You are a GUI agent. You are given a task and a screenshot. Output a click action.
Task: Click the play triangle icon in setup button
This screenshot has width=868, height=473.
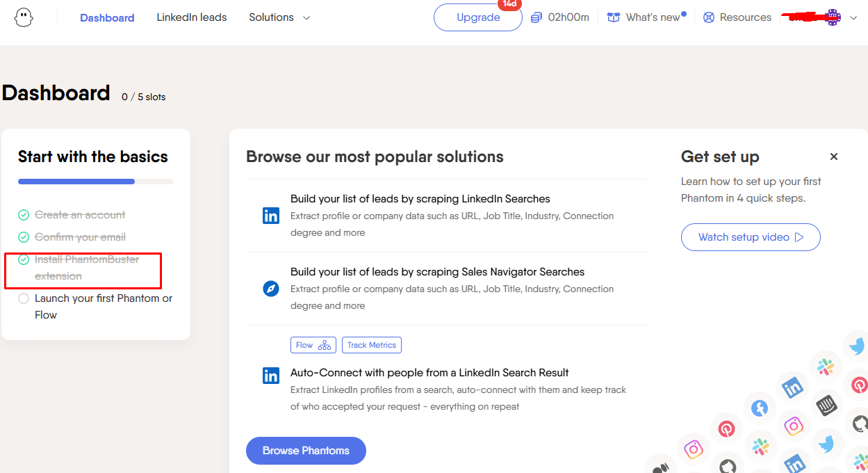(x=799, y=237)
